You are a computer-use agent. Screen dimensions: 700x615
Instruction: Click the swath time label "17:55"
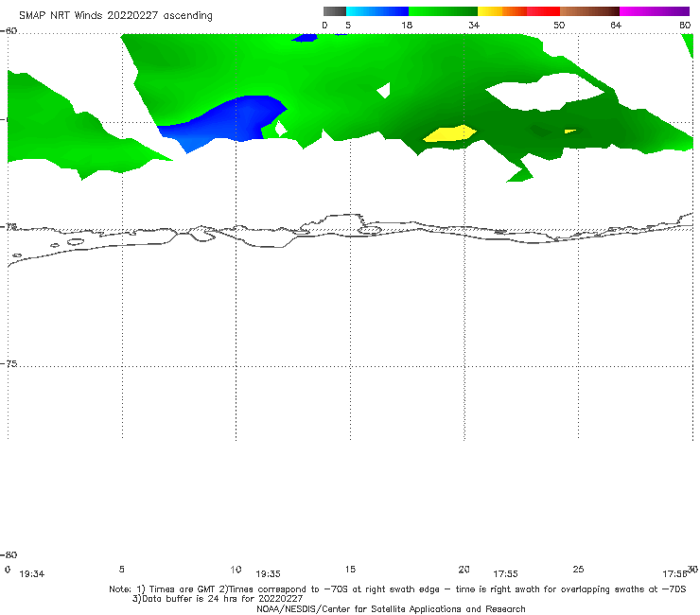505,574
